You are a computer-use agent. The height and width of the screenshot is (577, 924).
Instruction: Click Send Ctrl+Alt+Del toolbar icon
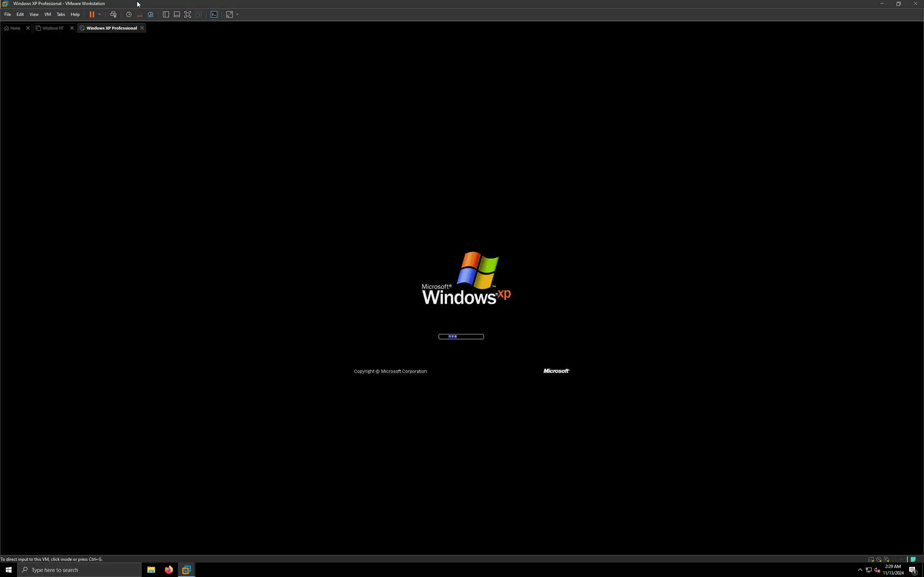[113, 14]
